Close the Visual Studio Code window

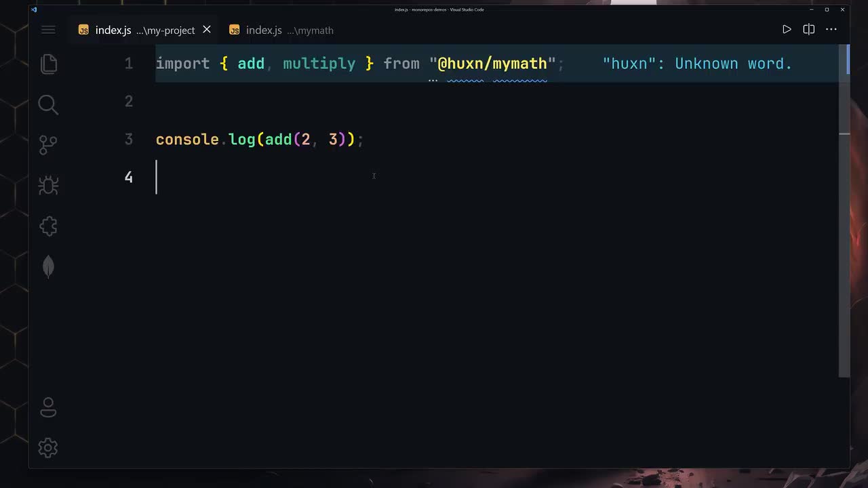842,9
